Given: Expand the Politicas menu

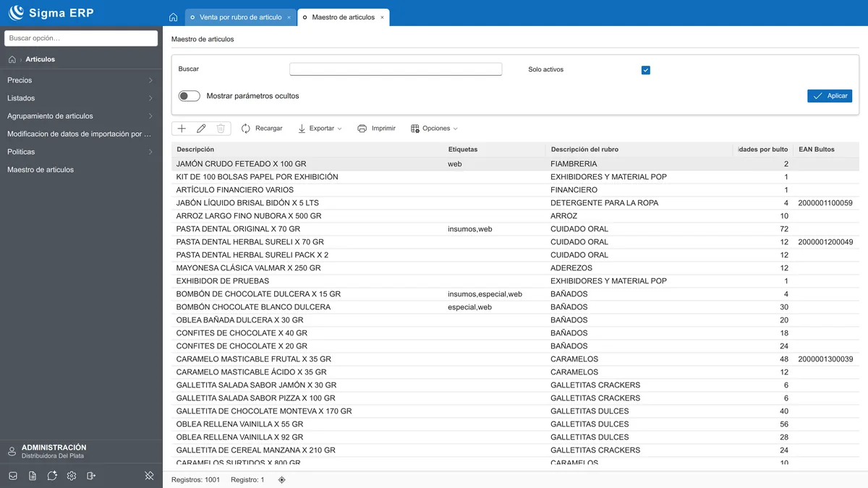Looking at the screenshot, I should click(x=81, y=152).
